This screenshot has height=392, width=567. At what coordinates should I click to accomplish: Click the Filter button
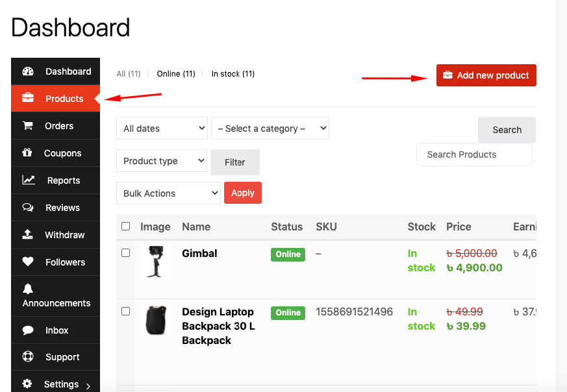(x=235, y=162)
